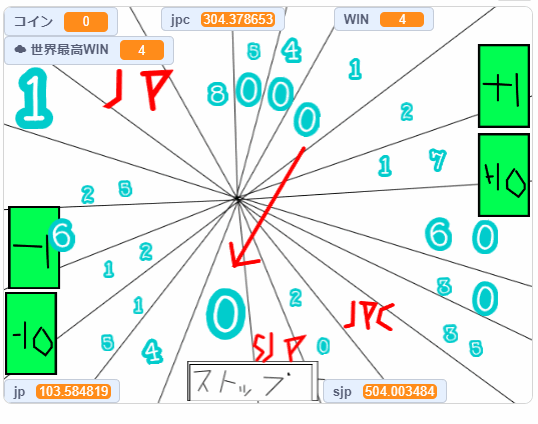The width and height of the screenshot is (538, 424).
Task: Click the cyan 60 wheel segment
Action: coord(462,236)
